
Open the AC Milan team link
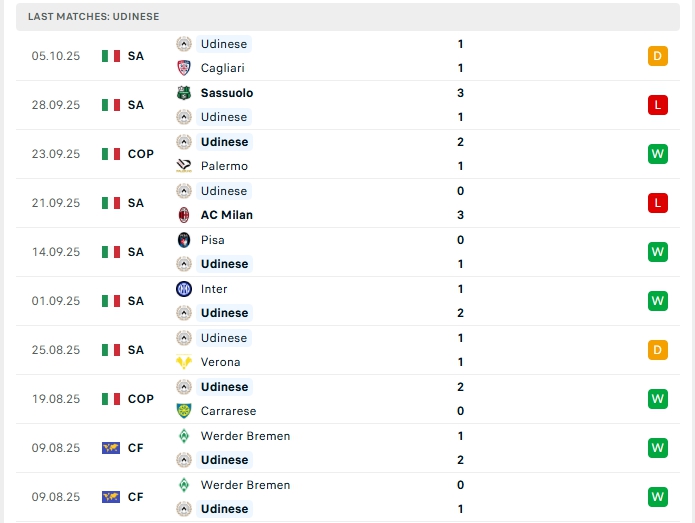tap(226, 215)
